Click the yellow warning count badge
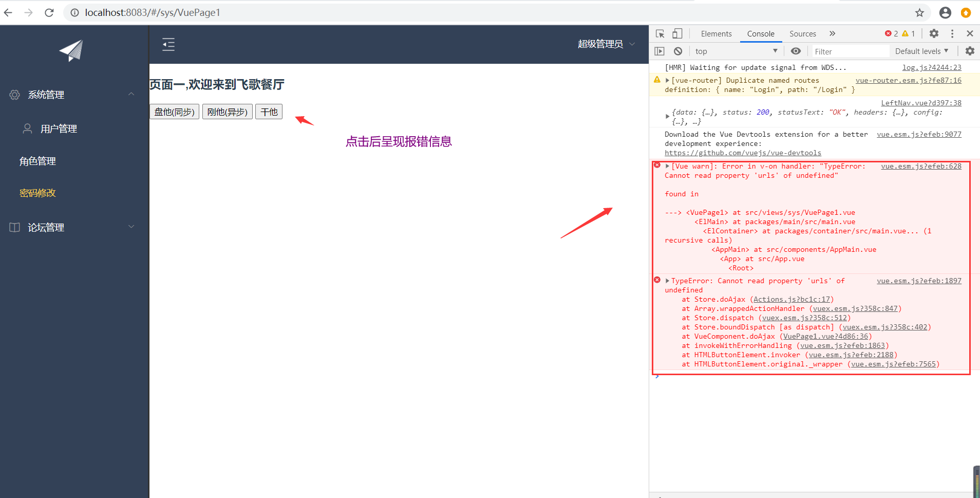This screenshot has height=498, width=980. [x=909, y=33]
